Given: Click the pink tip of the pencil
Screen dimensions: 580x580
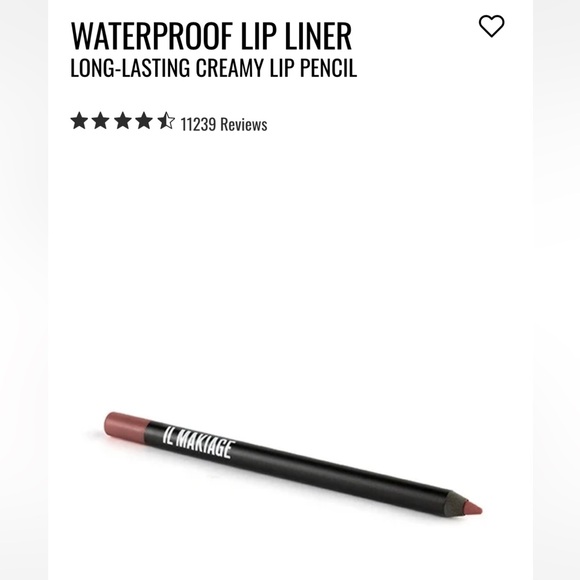Looking at the screenshot, I should 474,508.
